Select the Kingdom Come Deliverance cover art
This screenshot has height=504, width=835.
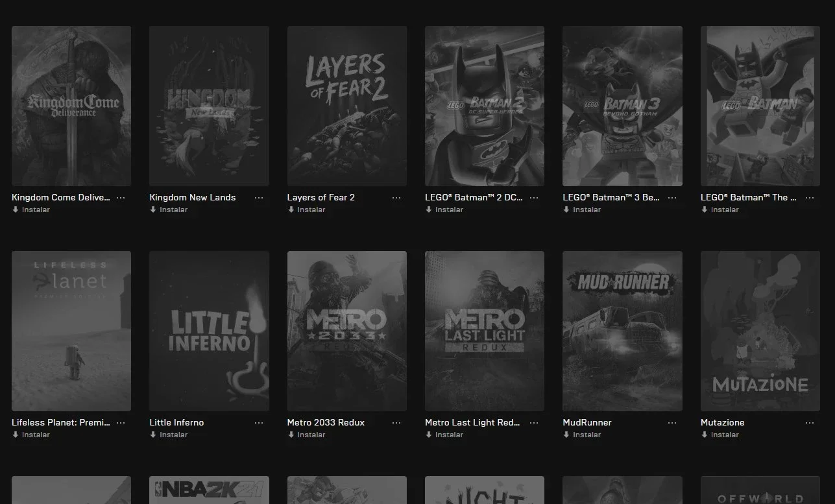tap(71, 106)
